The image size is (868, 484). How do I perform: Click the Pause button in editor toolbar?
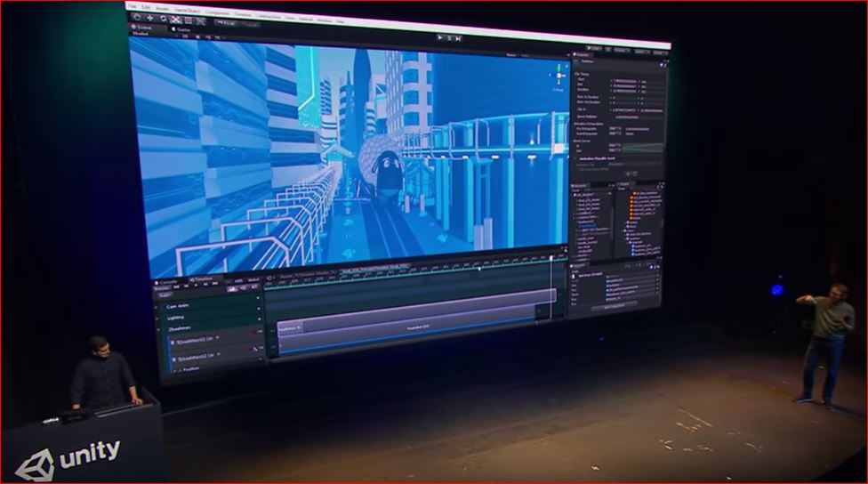click(449, 37)
